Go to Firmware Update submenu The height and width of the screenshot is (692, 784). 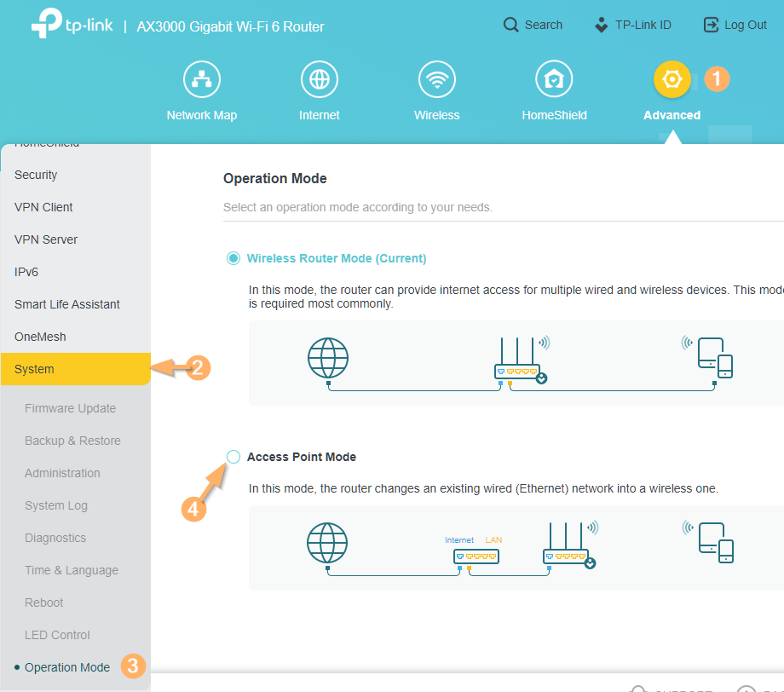[70, 408]
